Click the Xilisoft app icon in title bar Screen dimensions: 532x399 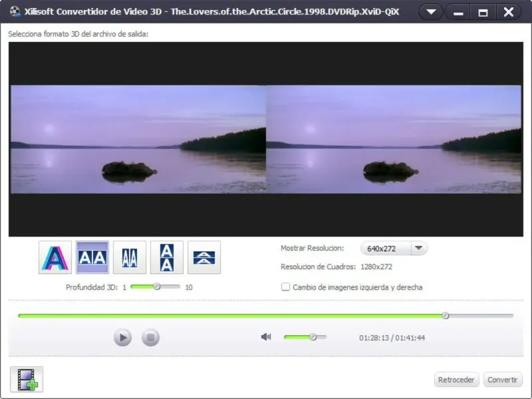pyautogui.click(x=15, y=11)
